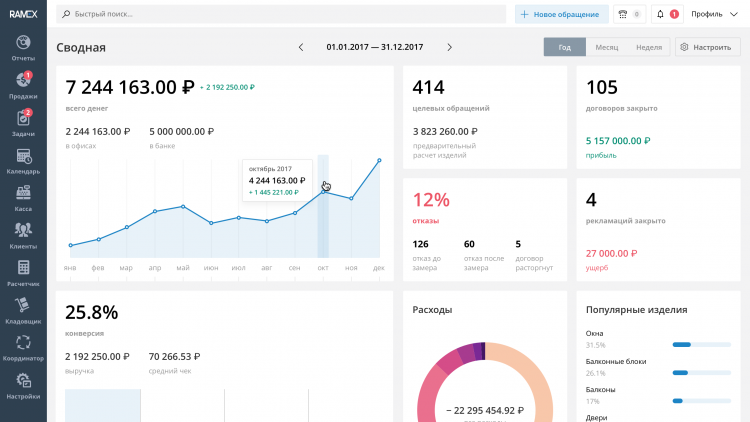
Task: Click the notifications bell icon
Action: (660, 14)
